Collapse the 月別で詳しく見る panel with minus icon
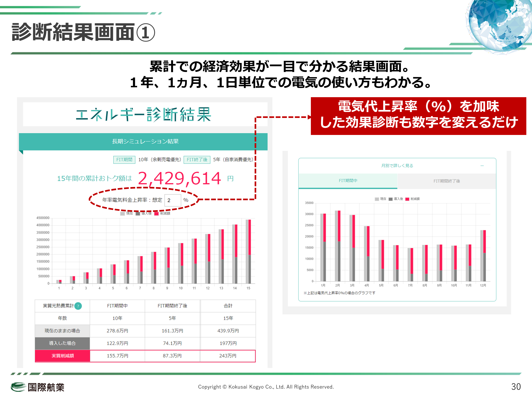Image resolution: width=532 pixels, height=399 pixels. click(x=482, y=166)
